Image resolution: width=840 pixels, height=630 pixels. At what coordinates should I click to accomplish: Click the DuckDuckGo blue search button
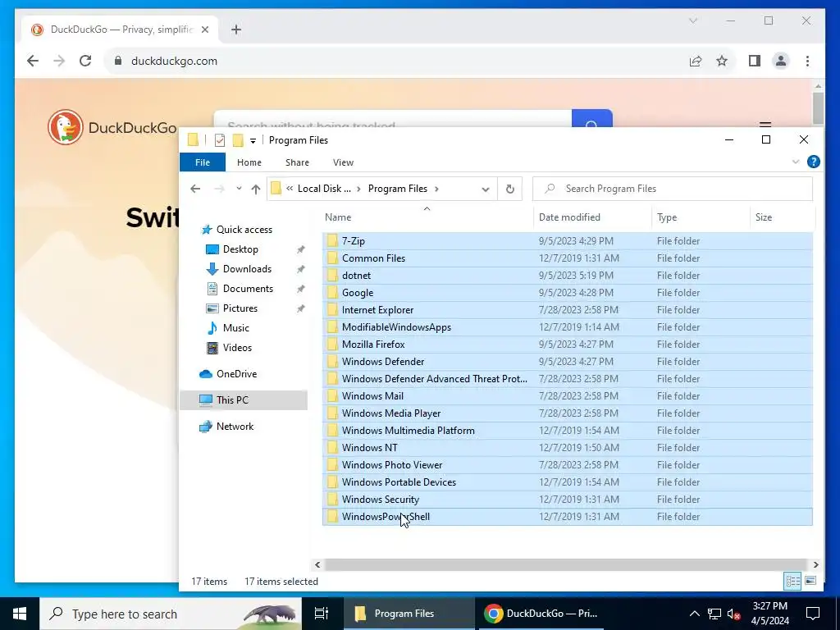click(592, 119)
